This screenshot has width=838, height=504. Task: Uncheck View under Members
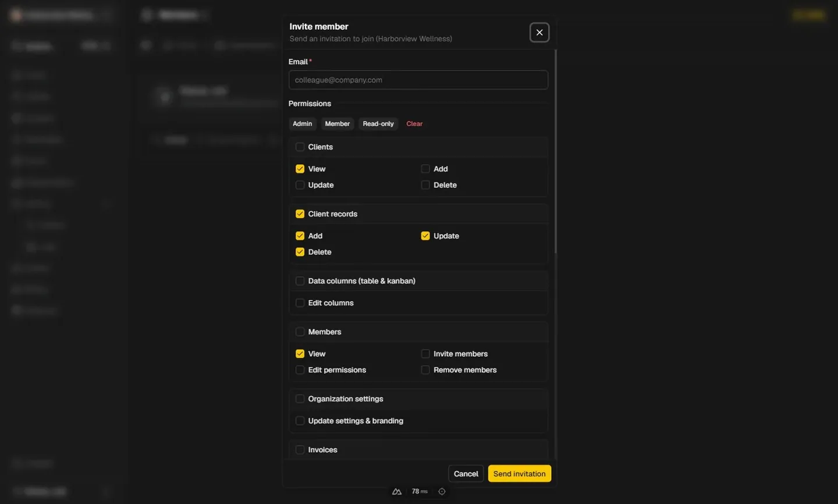(300, 354)
